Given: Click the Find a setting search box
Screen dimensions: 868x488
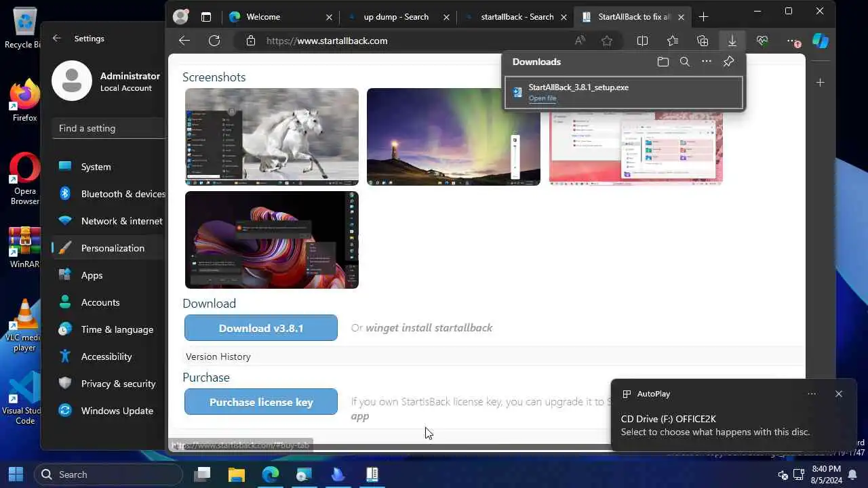Looking at the screenshot, I should click(x=108, y=128).
